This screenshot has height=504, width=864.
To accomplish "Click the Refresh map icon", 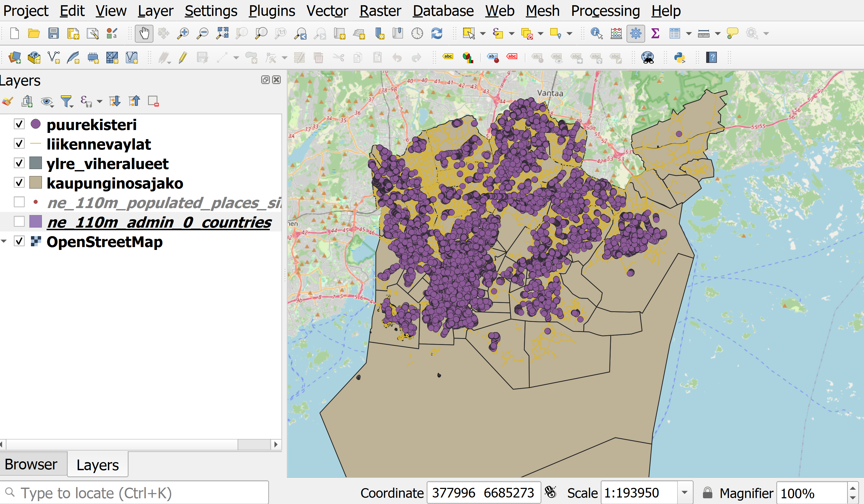I will tap(437, 34).
